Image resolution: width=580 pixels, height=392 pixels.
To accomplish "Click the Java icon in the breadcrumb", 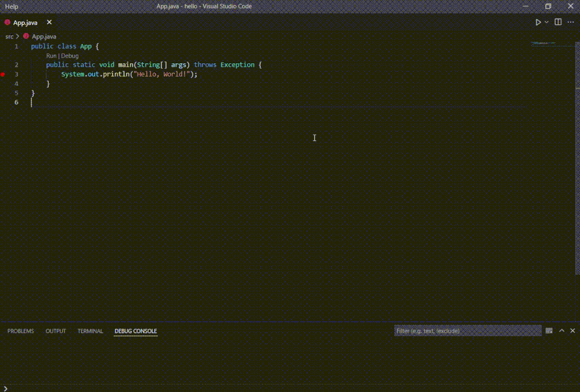I will 26,36.
